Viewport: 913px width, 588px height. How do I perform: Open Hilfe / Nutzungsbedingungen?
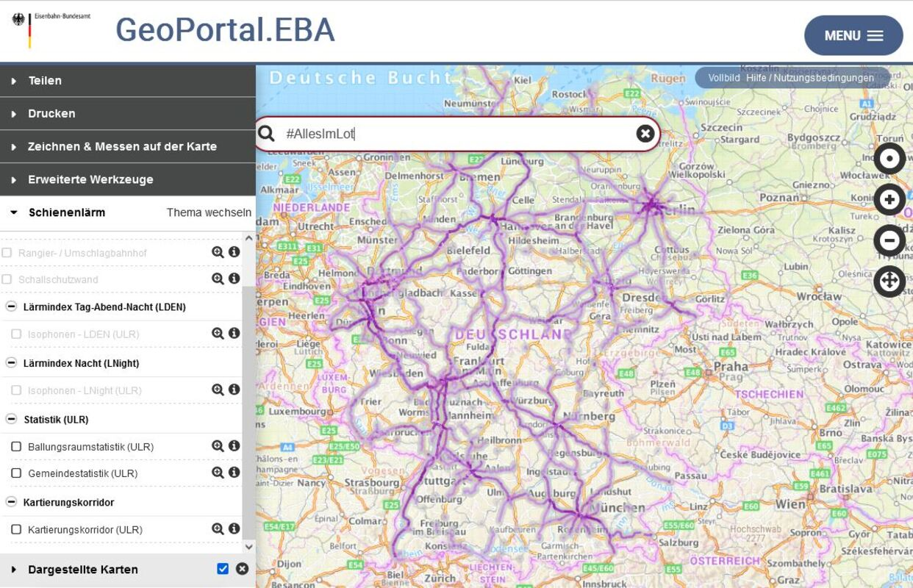pyautogui.click(x=810, y=78)
